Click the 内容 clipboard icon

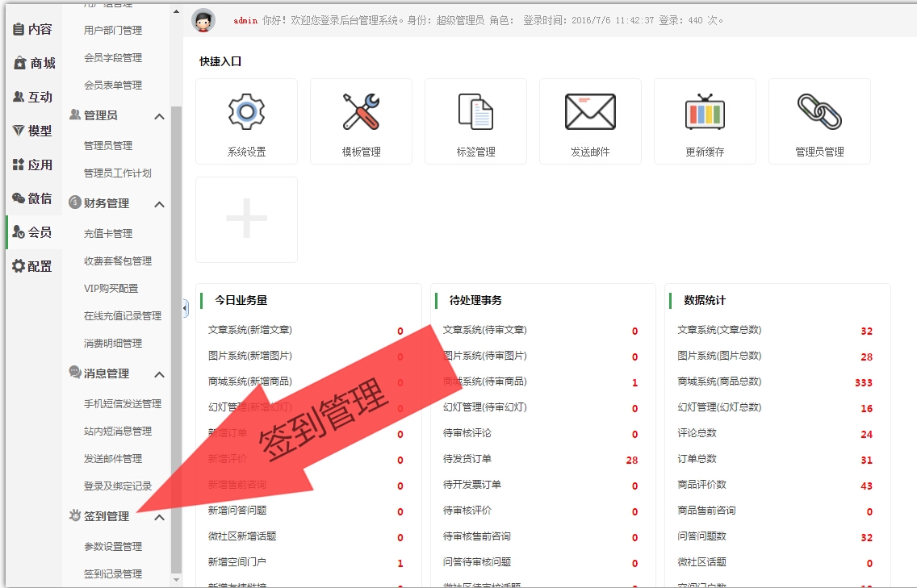[19, 29]
